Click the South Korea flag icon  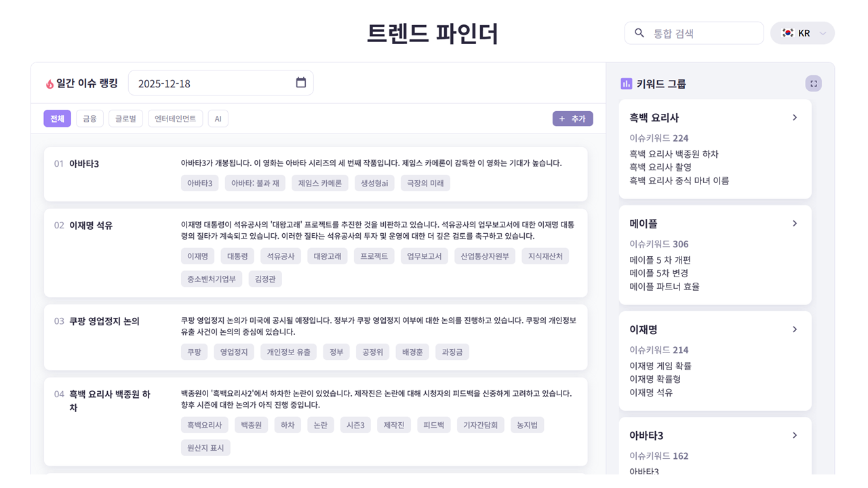click(x=787, y=33)
